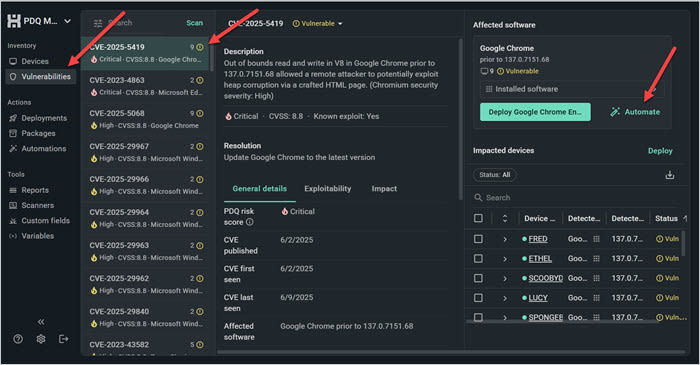
Task: Click the PDQ logo icon
Action: (14, 21)
